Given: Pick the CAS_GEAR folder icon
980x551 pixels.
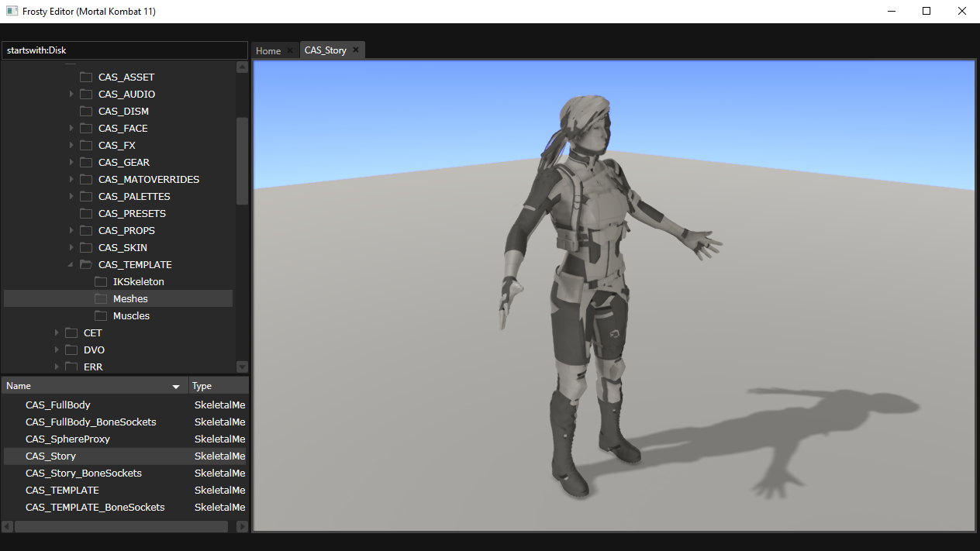Looking at the screenshot, I should [86, 163].
